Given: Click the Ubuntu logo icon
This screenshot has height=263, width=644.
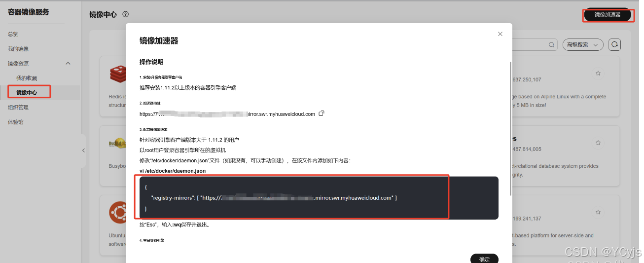Looking at the screenshot, I should pyautogui.click(x=117, y=213).
